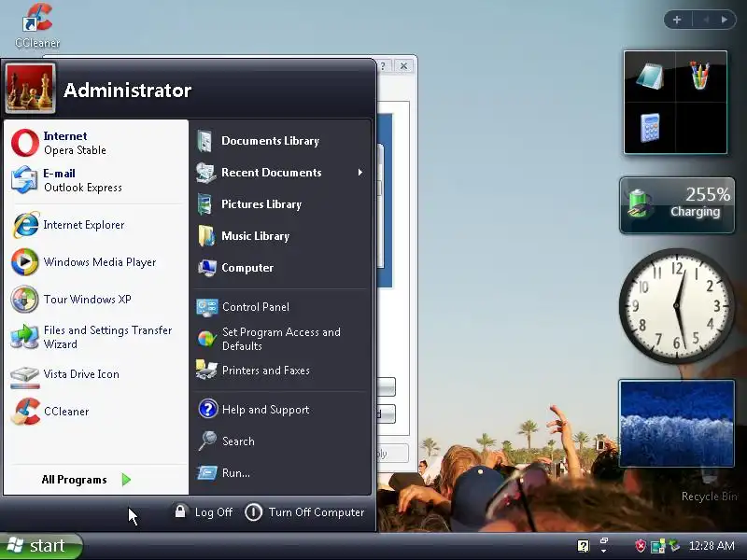This screenshot has width=747, height=560.
Task: Expand Recent Documents submenu arrow
Action: [360, 173]
